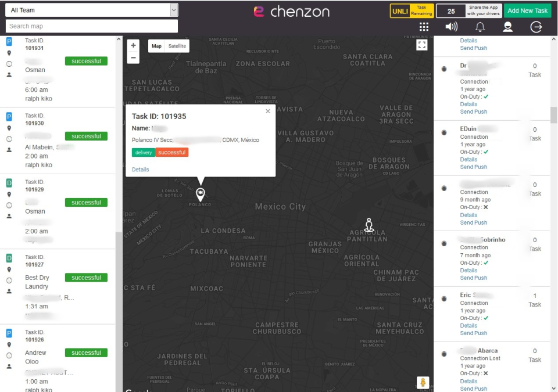Open the apps grid menu icon
Screen dimensions: 558x392
[424, 27]
